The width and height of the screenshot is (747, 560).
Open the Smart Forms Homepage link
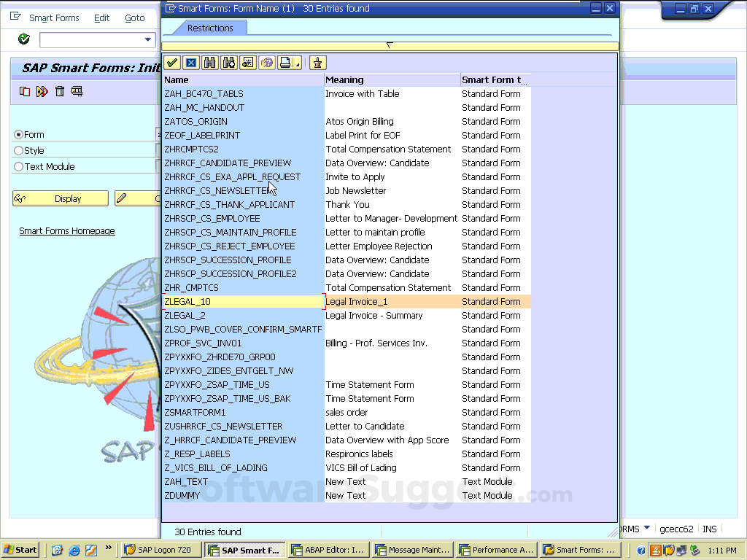point(67,231)
